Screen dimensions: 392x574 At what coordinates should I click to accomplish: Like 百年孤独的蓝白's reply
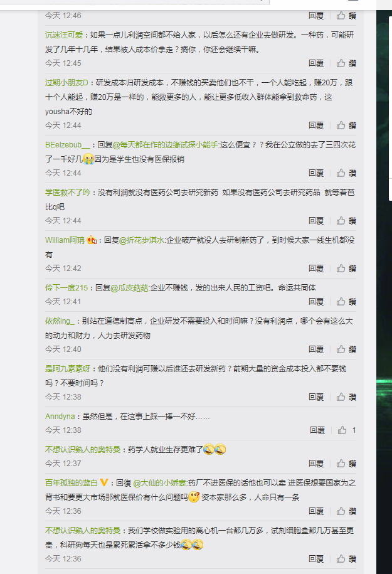(346, 511)
